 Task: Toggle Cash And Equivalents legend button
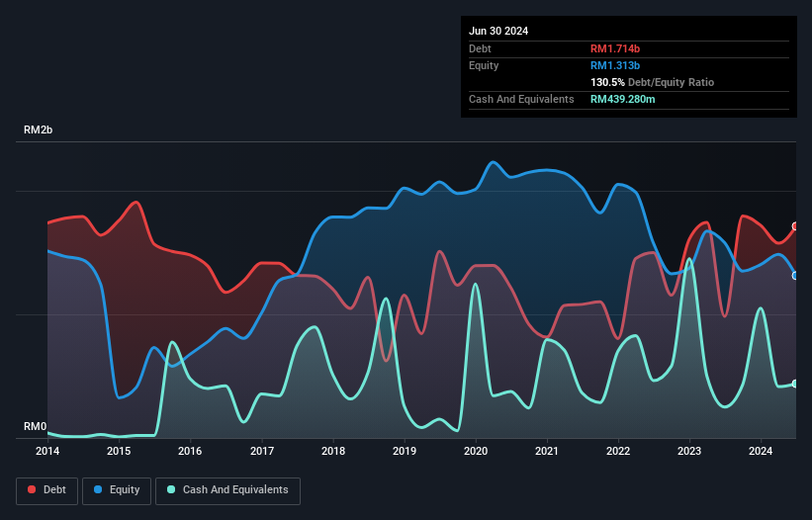227,490
